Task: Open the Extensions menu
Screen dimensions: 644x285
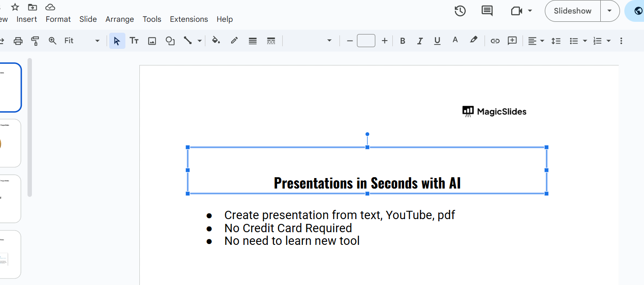Action: click(x=189, y=19)
